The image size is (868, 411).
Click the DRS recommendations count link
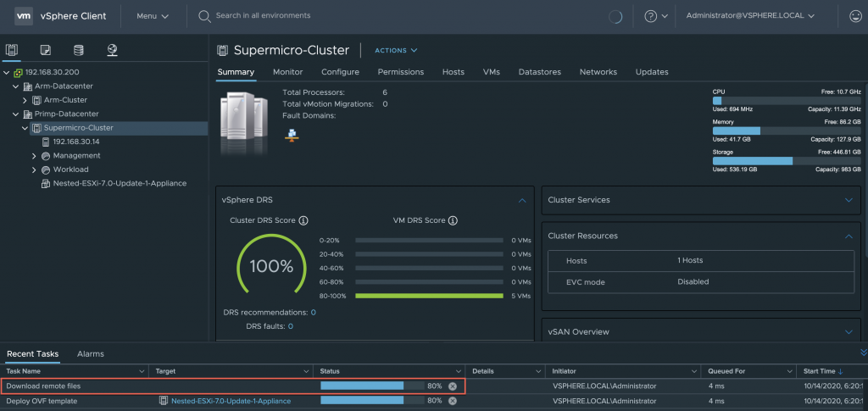pyautogui.click(x=313, y=313)
